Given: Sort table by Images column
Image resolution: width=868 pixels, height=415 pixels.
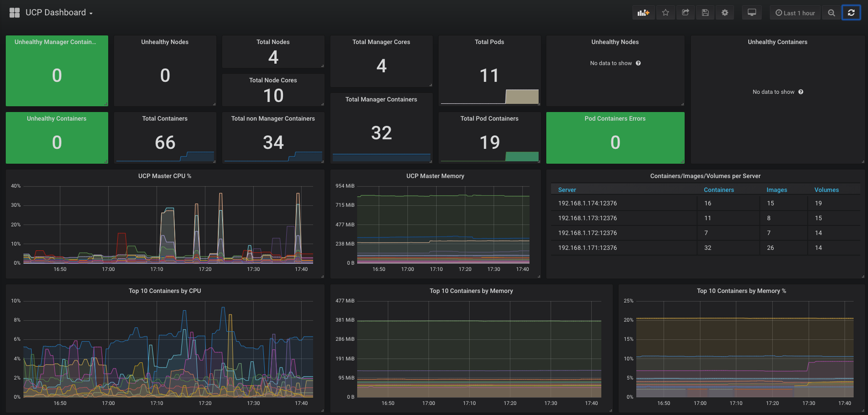Looking at the screenshot, I should click(x=777, y=190).
